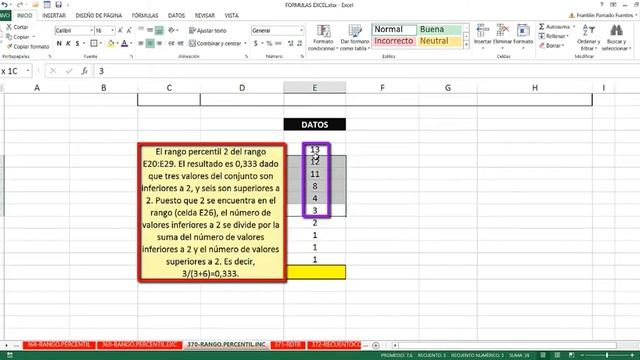Open the FÓRMULAS ribbon tab
640x360 pixels.
click(145, 16)
